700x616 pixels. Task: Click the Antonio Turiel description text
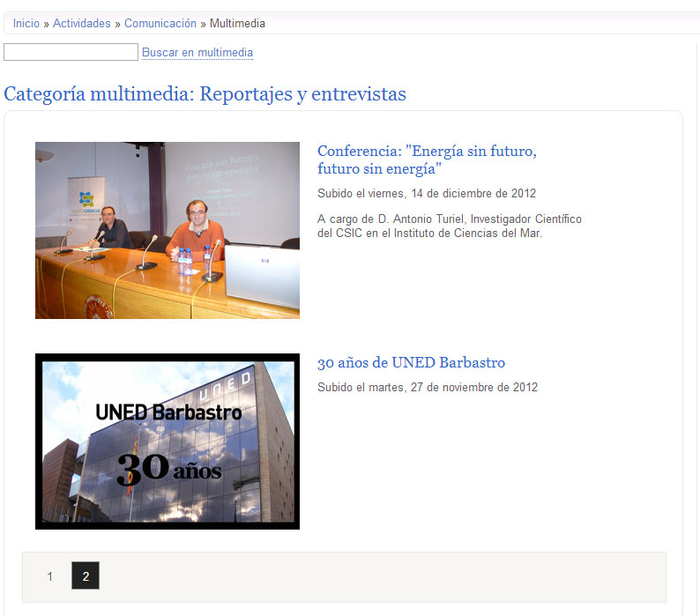(449, 226)
